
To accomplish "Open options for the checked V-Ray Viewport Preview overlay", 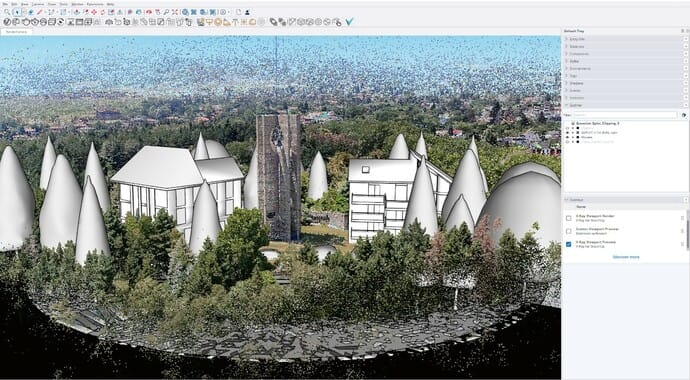I will click(683, 244).
